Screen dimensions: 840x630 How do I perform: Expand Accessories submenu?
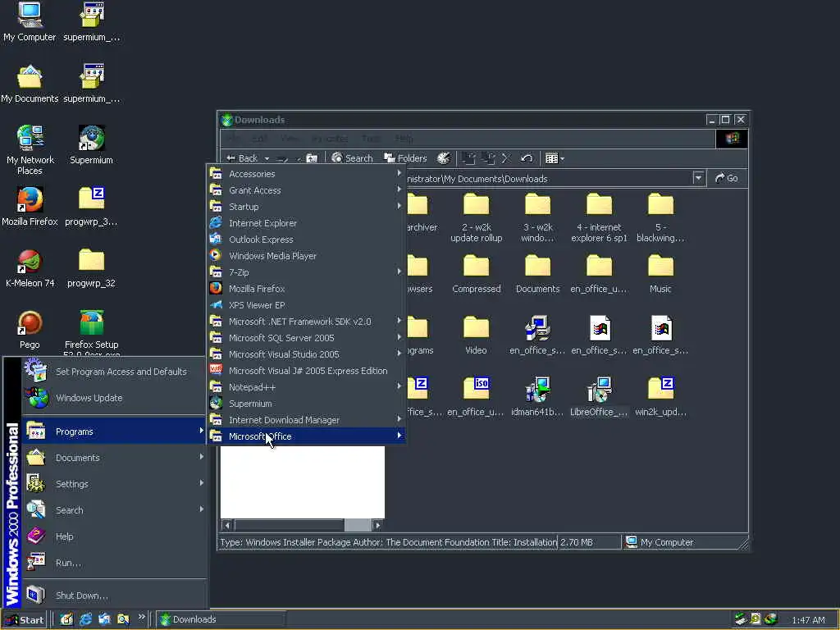click(x=306, y=174)
